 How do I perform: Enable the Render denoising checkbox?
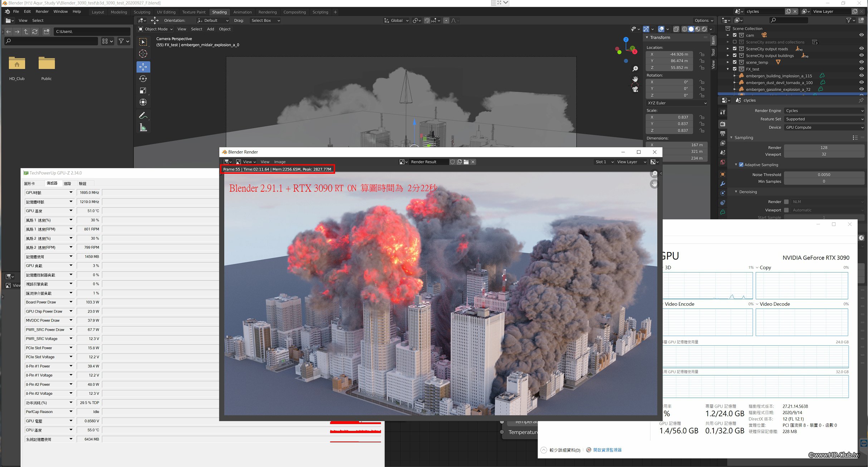pos(786,202)
